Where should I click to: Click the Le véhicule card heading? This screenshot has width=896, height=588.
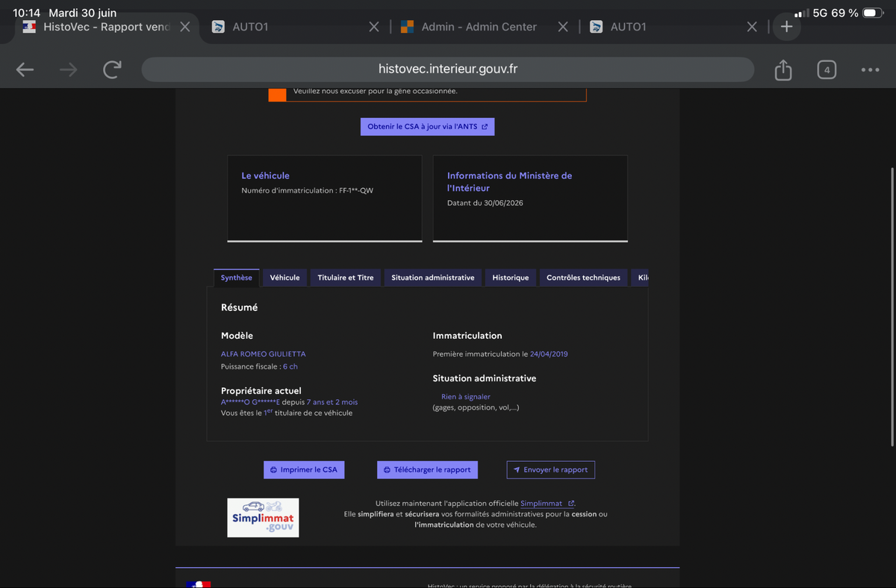click(265, 175)
